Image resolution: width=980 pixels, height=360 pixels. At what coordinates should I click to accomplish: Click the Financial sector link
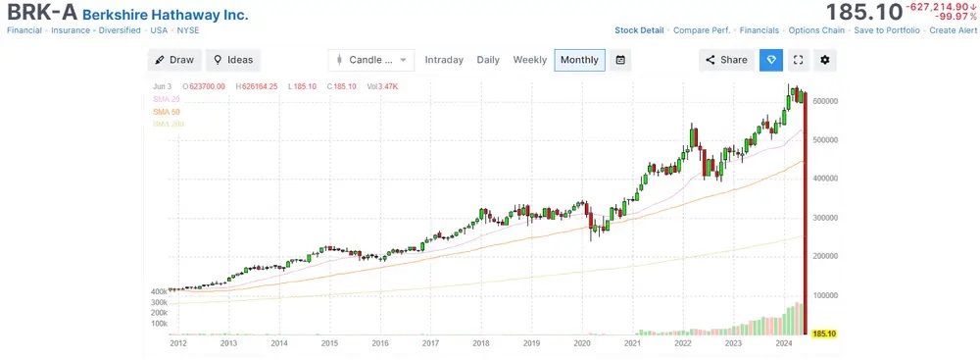(24, 30)
